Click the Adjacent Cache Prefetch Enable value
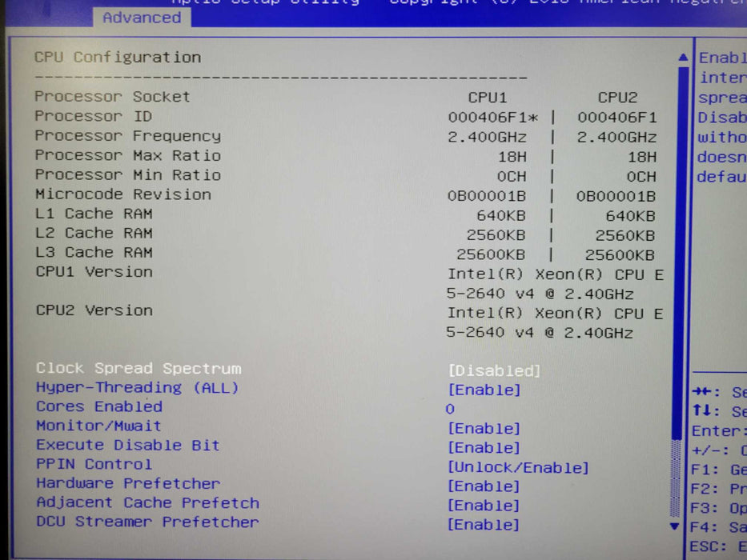The width and height of the screenshot is (747, 560). pos(484,506)
